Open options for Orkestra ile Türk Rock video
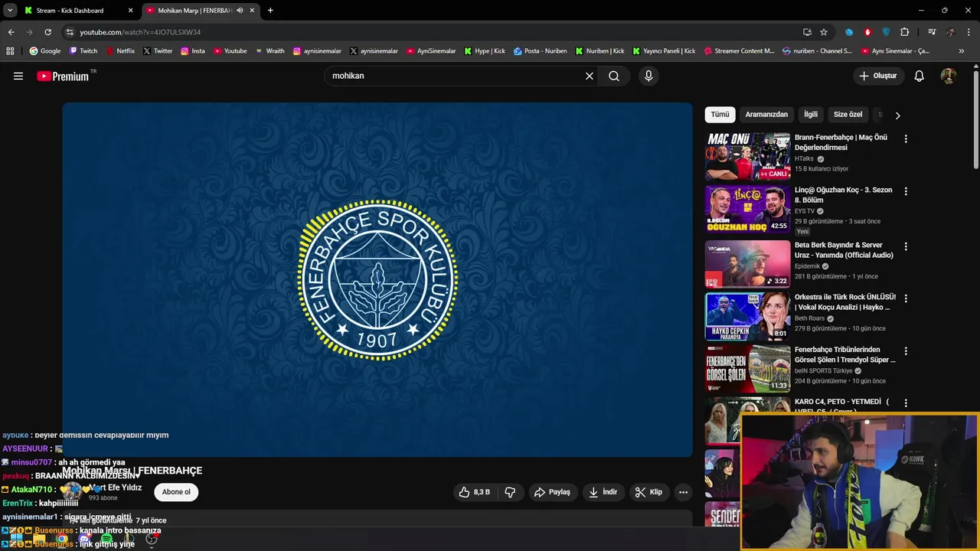The height and width of the screenshot is (551, 980). coord(906,298)
